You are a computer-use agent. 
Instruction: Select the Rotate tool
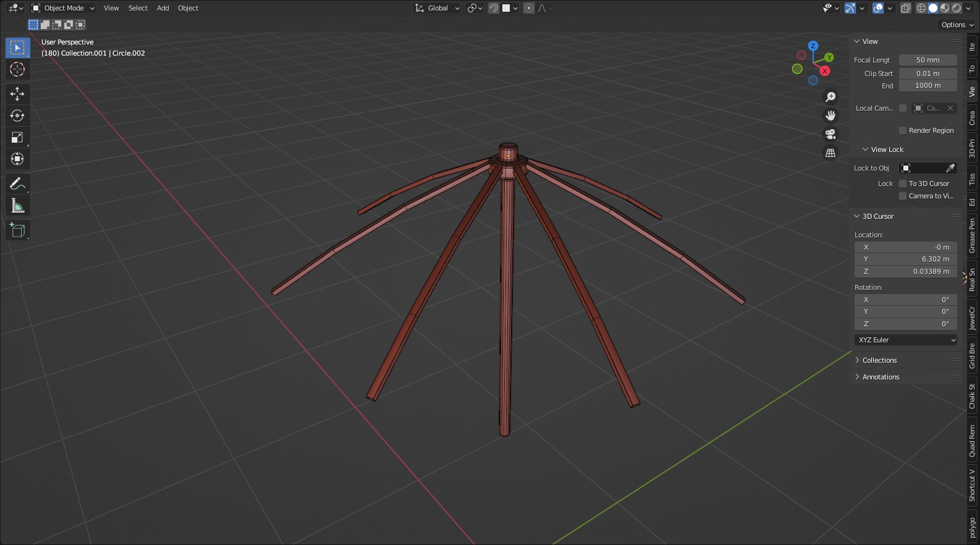pos(17,116)
